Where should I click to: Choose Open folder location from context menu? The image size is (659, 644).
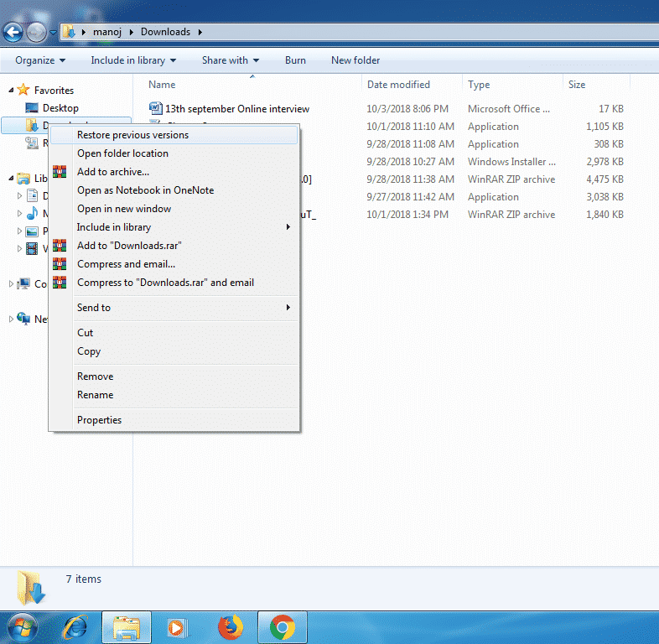pos(174,153)
